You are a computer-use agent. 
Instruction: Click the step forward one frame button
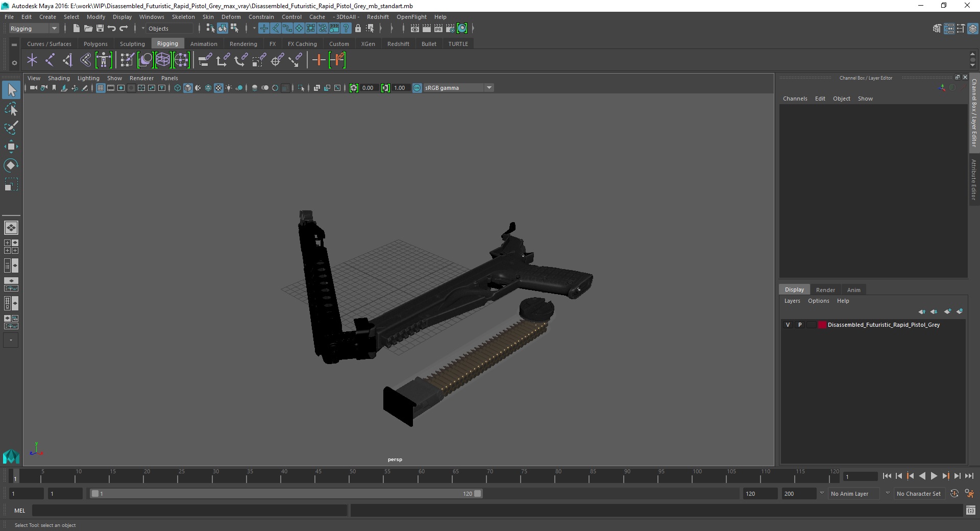(x=957, y=476)
